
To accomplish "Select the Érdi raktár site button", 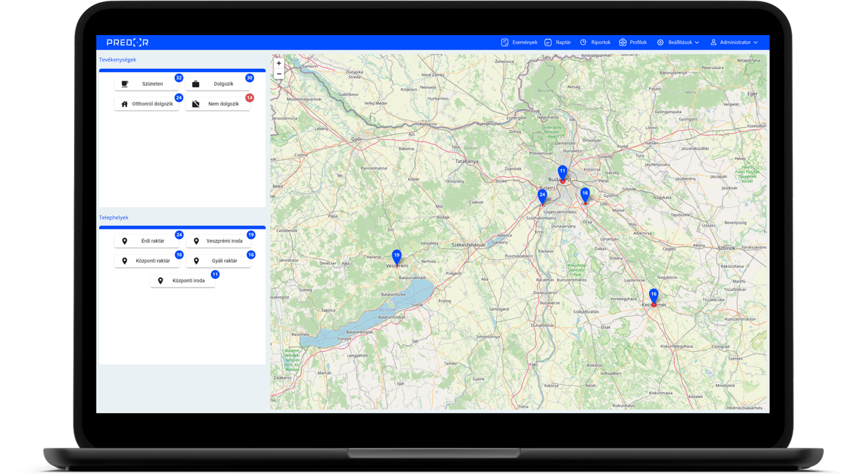I will (146, 241).
